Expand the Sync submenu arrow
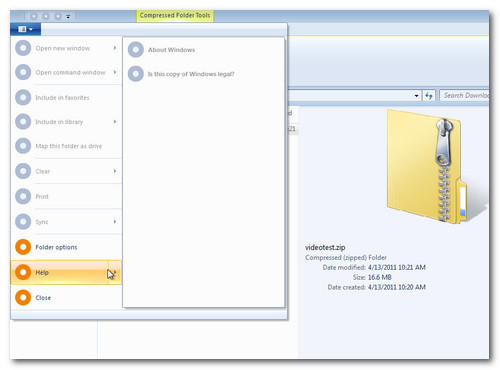The image size is (500, 370). click(x=115, y=222)
